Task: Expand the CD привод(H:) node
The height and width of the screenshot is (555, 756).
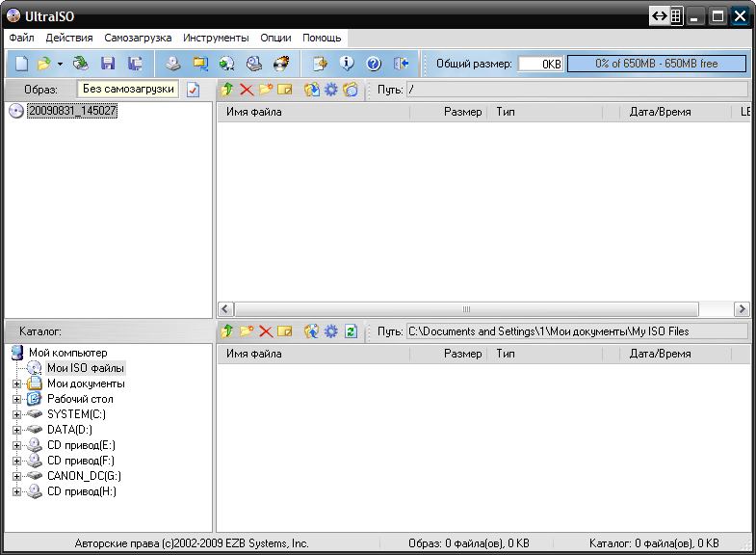Action: 17,491
